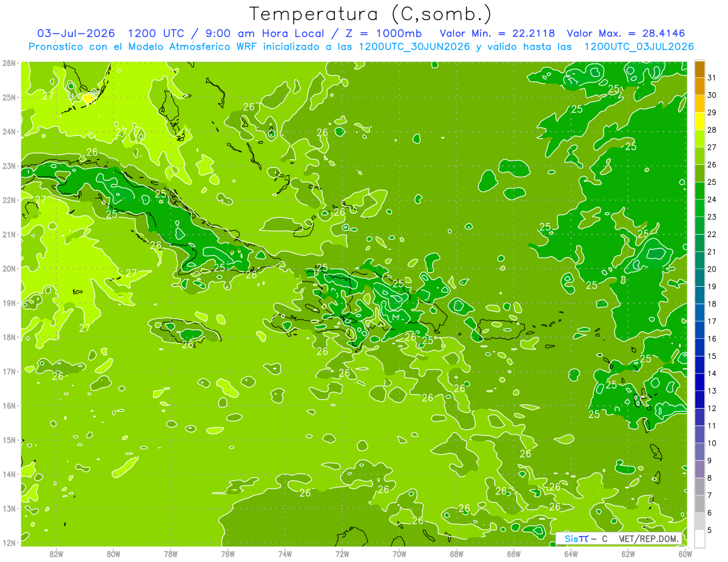This screenshot has width=728, height=562.
Task: Click the latitude label "22N"
Action: click(9, 200)
